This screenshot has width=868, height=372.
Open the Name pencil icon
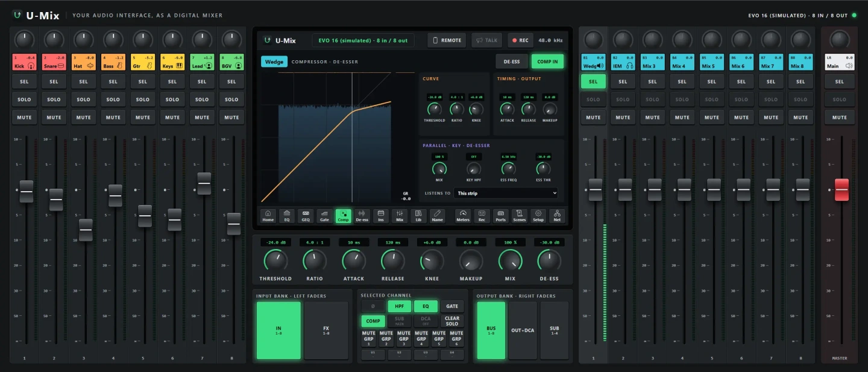pyautogui.click(x=437, y=216)
